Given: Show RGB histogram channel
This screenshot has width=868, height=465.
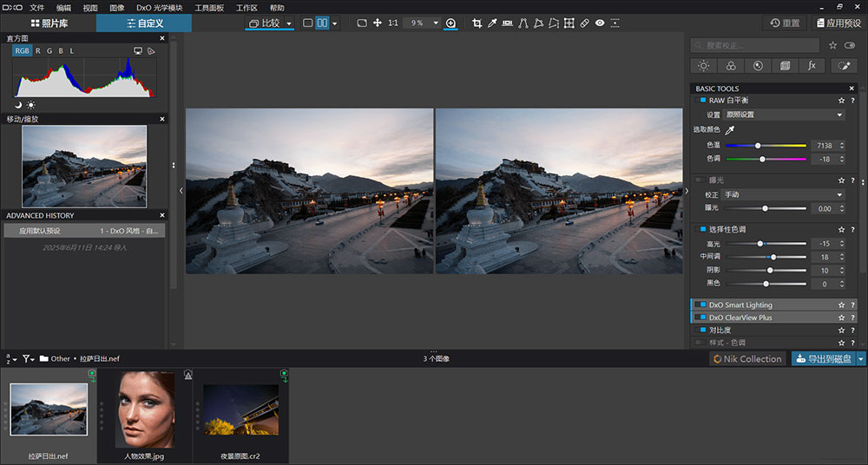Looking at the screenshot, I should coord(23,51).
